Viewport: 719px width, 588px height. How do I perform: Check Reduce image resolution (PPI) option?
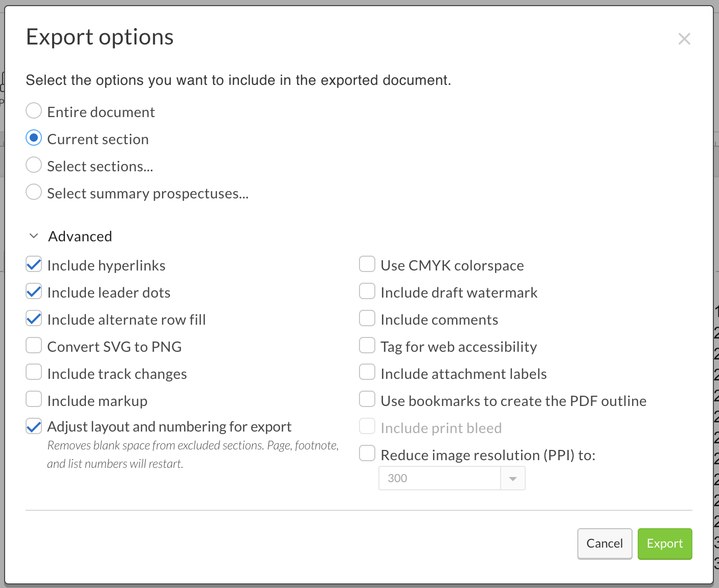pos(367,454)
